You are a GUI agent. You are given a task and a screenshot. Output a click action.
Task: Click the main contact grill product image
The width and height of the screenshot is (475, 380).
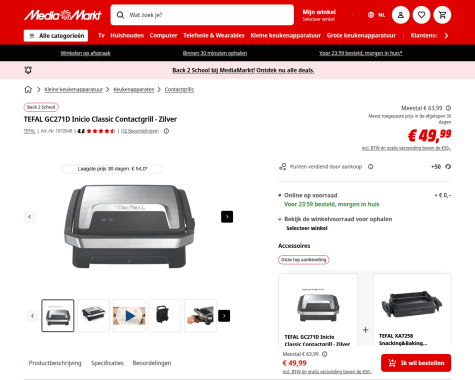pyautogui.click(x=129, y=226)
